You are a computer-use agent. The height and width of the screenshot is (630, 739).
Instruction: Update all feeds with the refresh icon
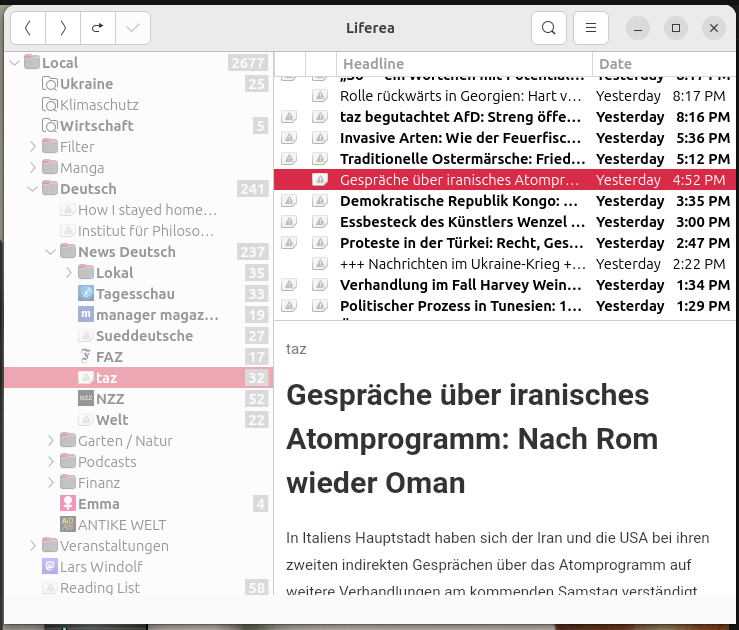tap(98, 28)
